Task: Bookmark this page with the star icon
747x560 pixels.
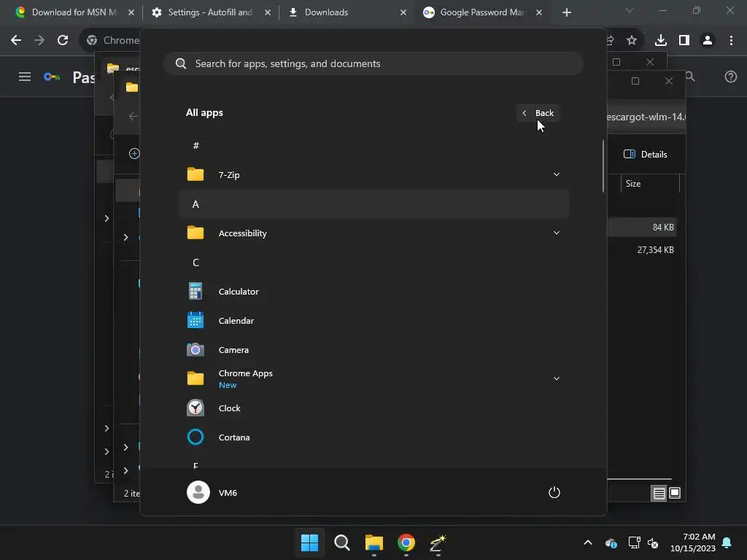Action: (632, 41)
